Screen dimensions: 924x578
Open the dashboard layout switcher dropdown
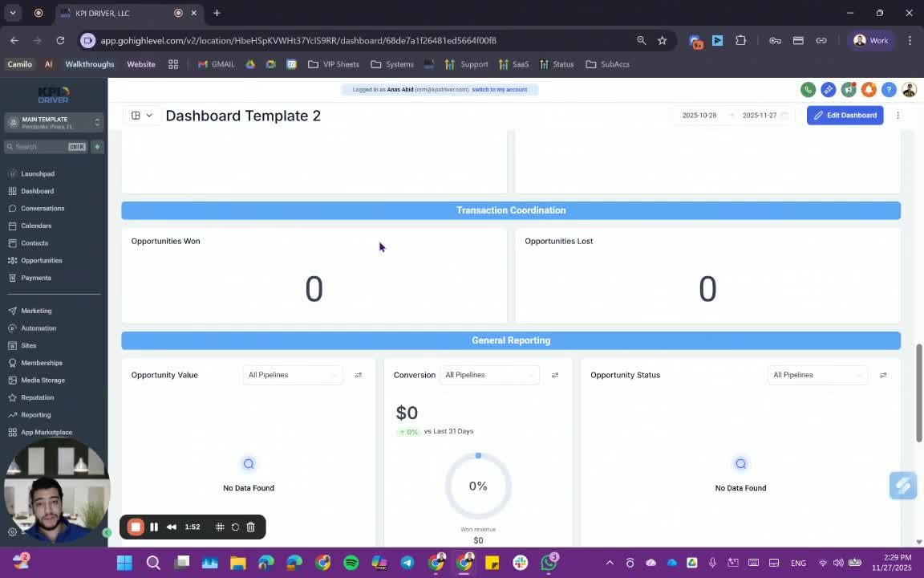click(142, 116)
